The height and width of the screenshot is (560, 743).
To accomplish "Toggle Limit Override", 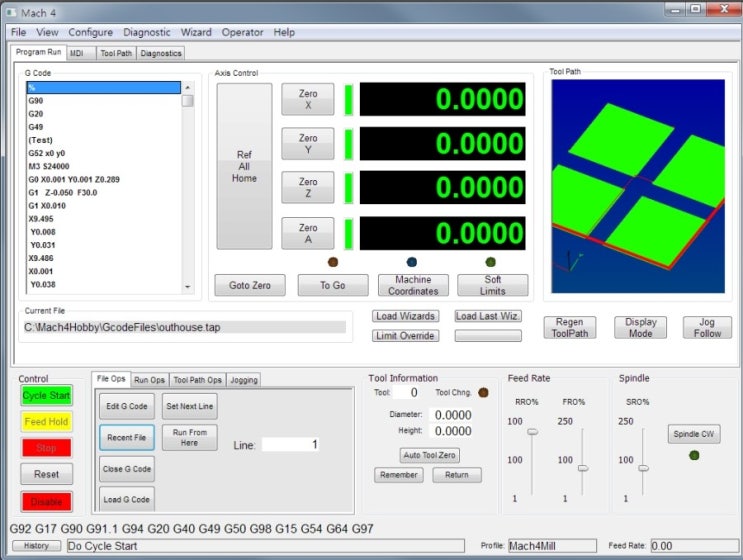I will pos(405,335).
